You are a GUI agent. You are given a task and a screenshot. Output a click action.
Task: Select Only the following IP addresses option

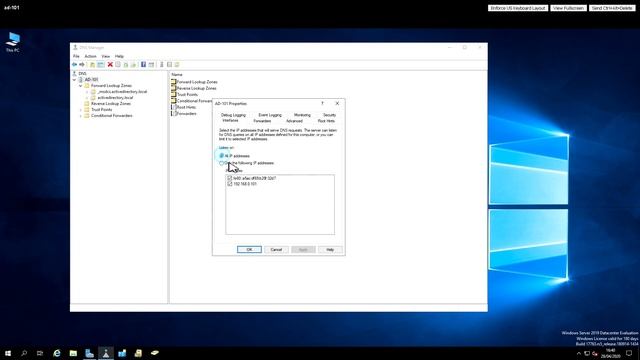pos(222,163)
